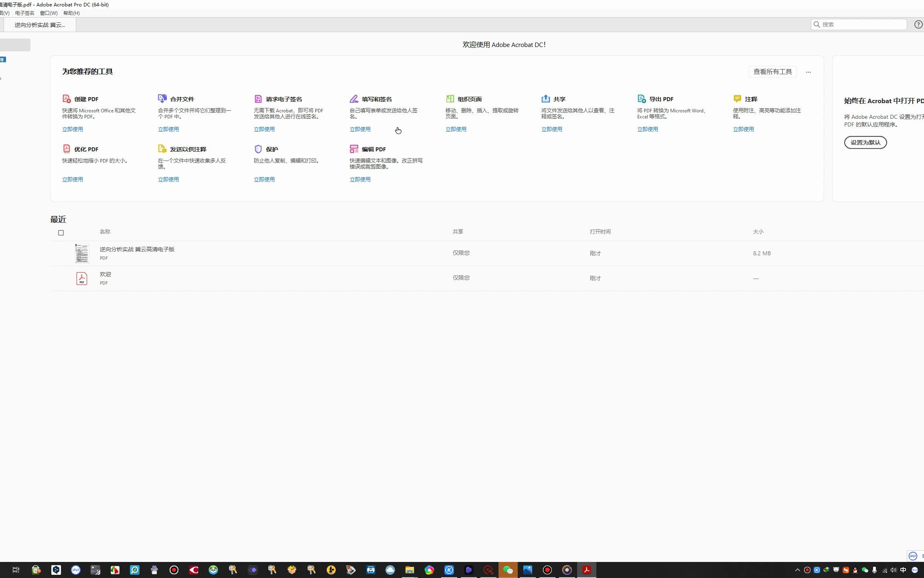Click 立即使用 under 导出 PDF
The image size is (924, 578).
[x=648, y=129]
